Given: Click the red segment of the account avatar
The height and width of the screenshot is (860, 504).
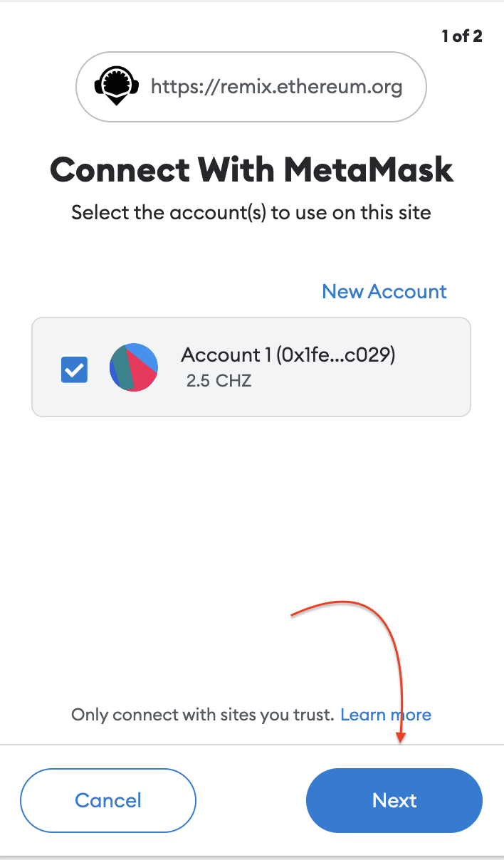Looking at the screenshot, I should point(141,374).
